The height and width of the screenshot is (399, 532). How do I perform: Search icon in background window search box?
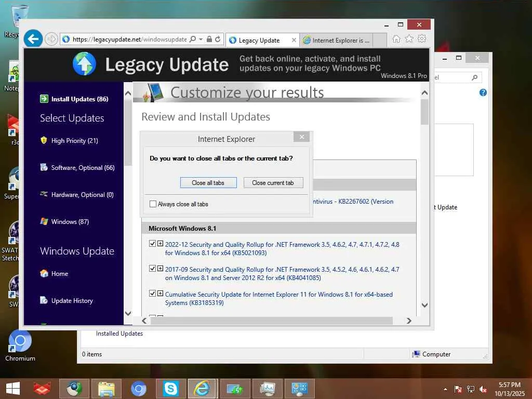[475, 77]
